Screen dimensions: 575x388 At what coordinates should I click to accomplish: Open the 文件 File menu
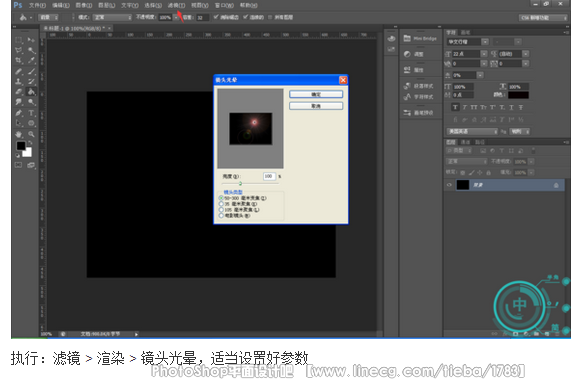(x=37, y=5)
